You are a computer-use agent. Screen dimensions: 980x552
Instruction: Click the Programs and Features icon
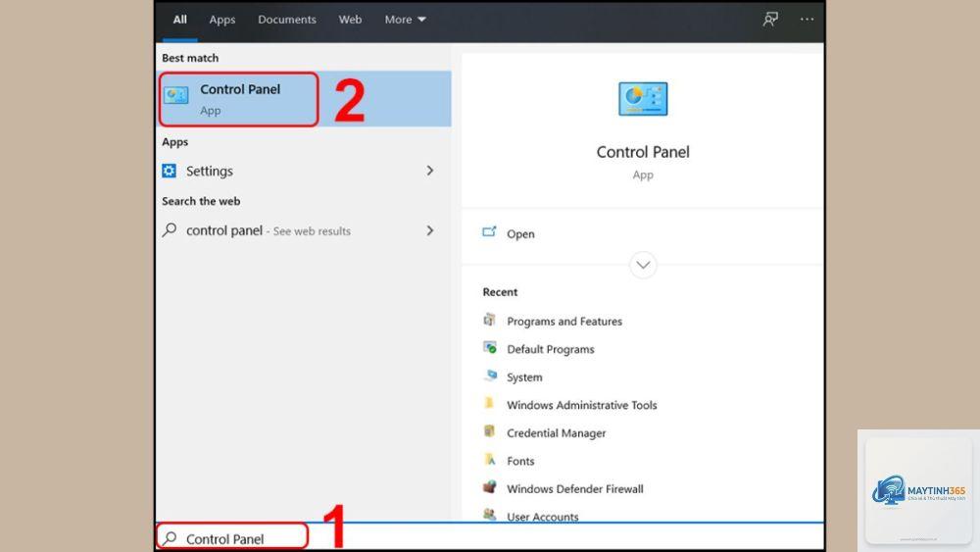[489, 320]
